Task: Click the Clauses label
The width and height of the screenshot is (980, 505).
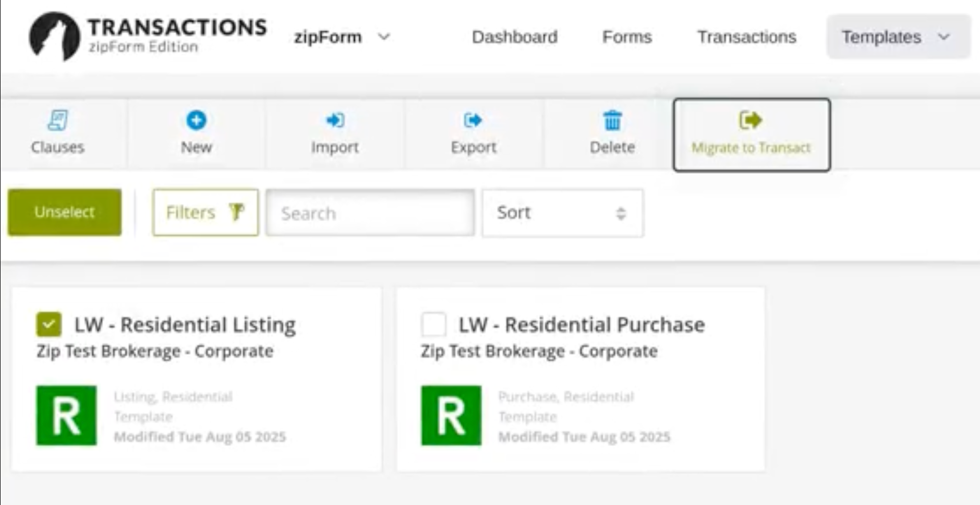Action: tap(57, 147)
